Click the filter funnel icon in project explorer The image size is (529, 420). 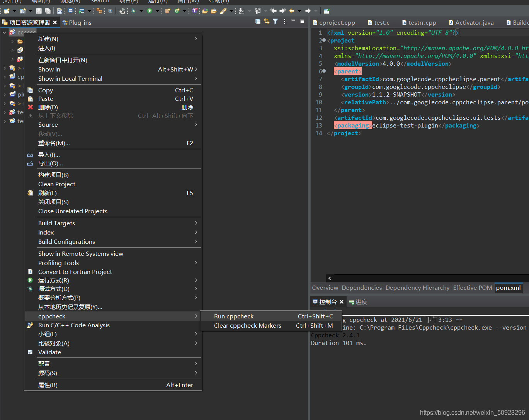click(275, 22)
